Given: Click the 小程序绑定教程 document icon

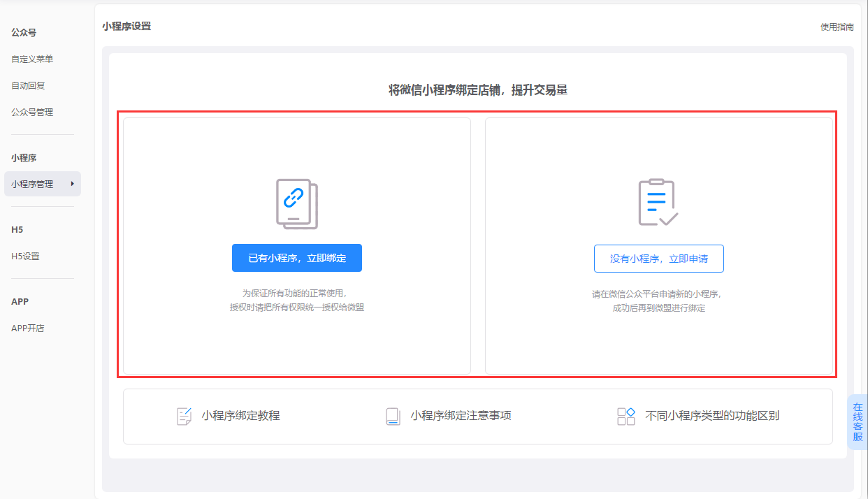Looking at the screenshot, I should coord(184,416).
